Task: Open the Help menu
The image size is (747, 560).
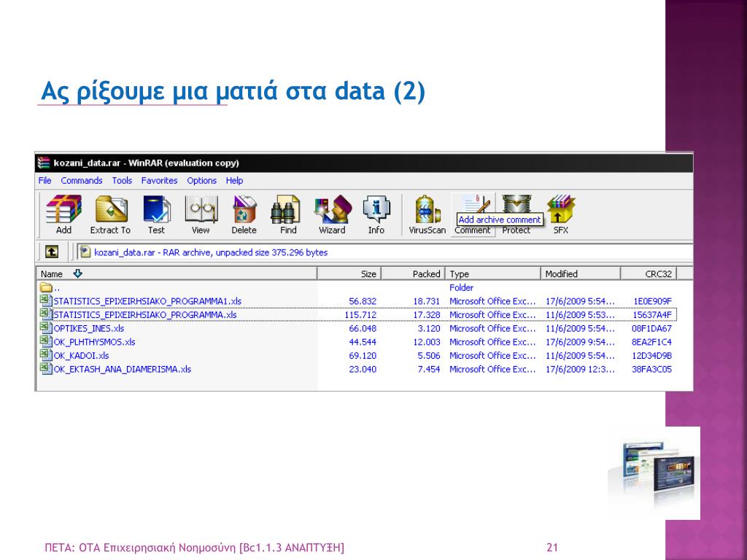Action: click(234, 181)
